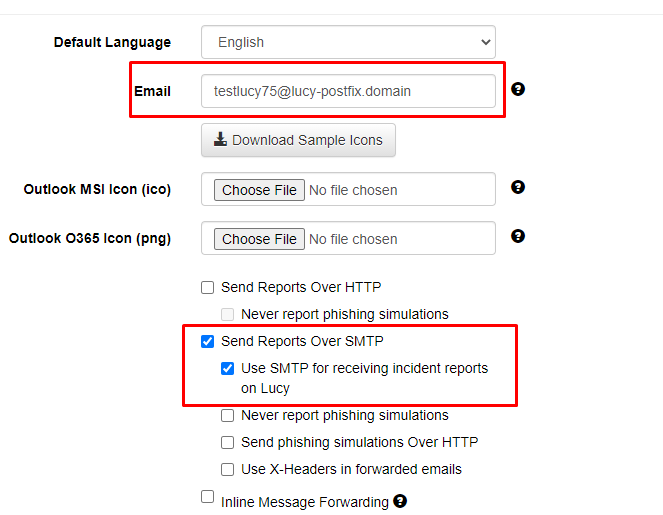Click into the Email address input field
The width and height of the screenshot is (663, 515).
tap(348, 91)
